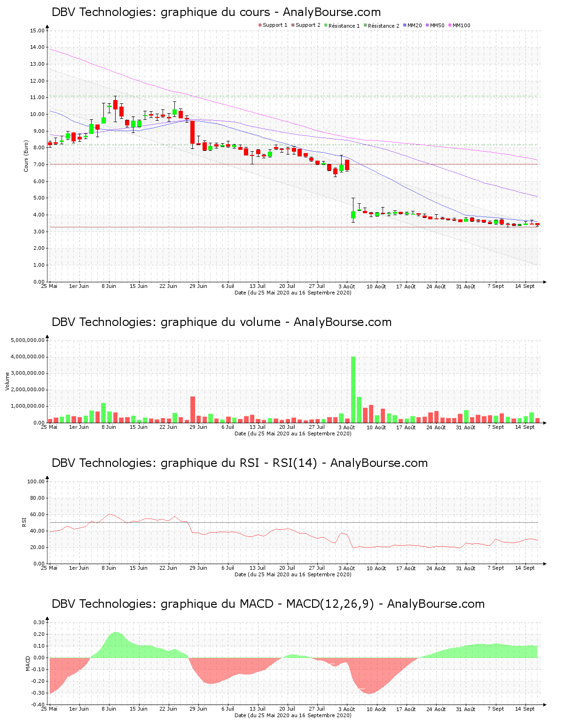This screenshot has width=564, height=728.
Task: Click the date range caption under the MACD chart
Action: point(293,715)
